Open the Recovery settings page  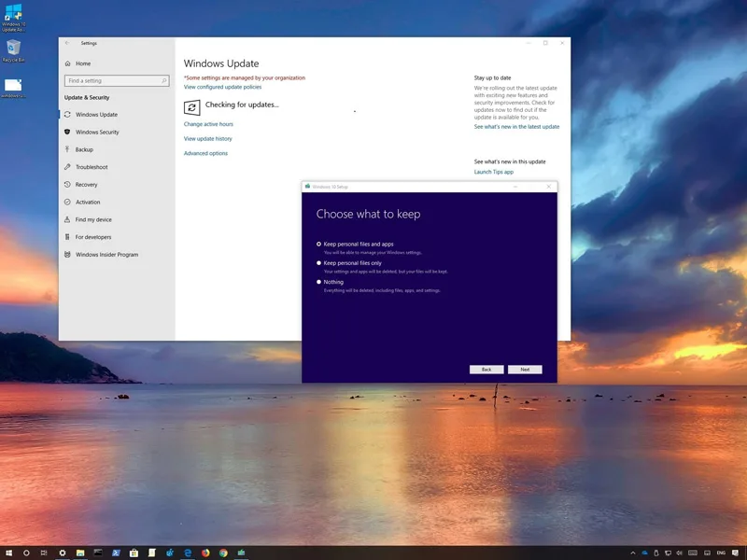86,184
